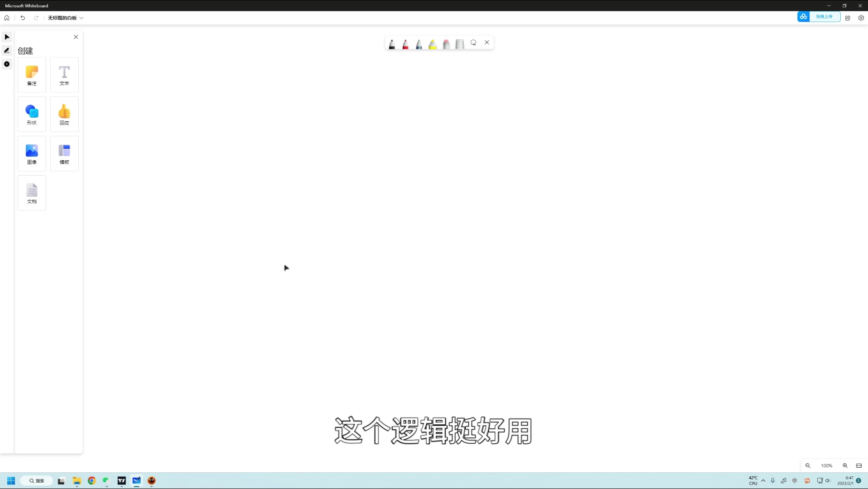
Task: Insert an image (图像)
Action: coord(32,154)
